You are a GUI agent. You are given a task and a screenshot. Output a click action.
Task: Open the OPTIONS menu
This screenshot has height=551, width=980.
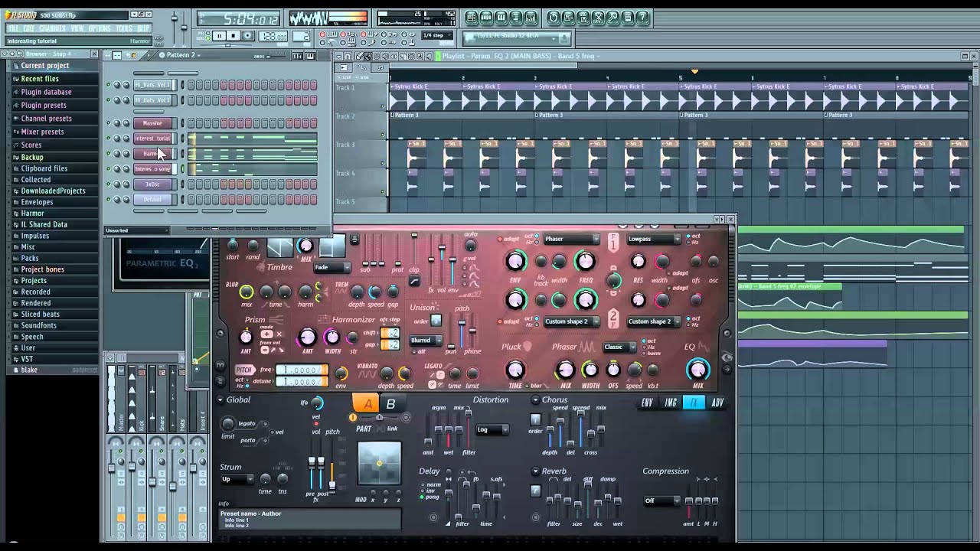[x=100, y=28]
